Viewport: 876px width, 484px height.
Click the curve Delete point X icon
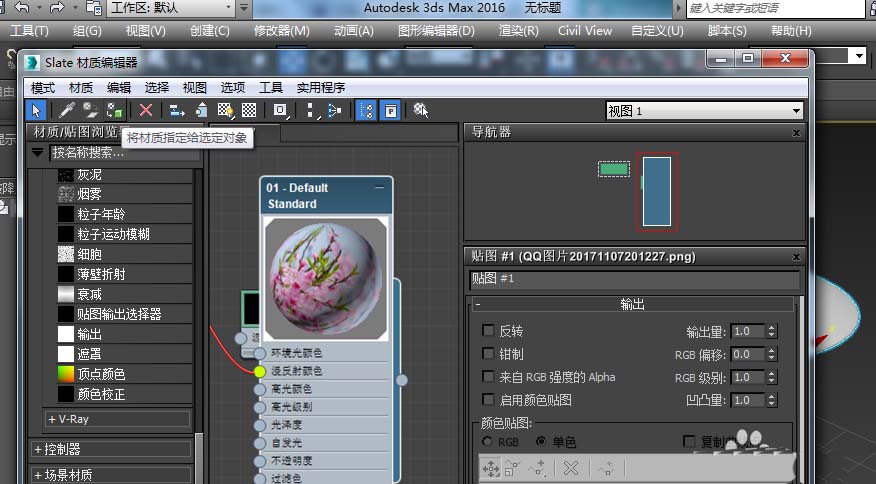(x=570, y=468)
